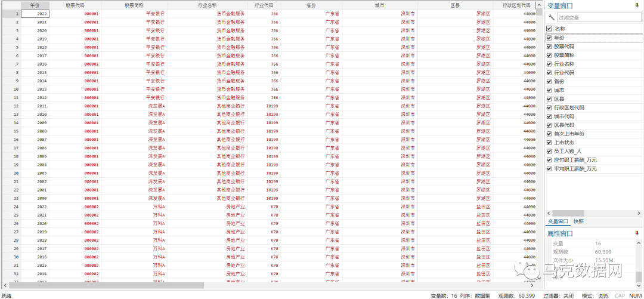Click the wrench icon beside the variable filter
Viewport: 644px width, 299px height.
tap(551, 18)
